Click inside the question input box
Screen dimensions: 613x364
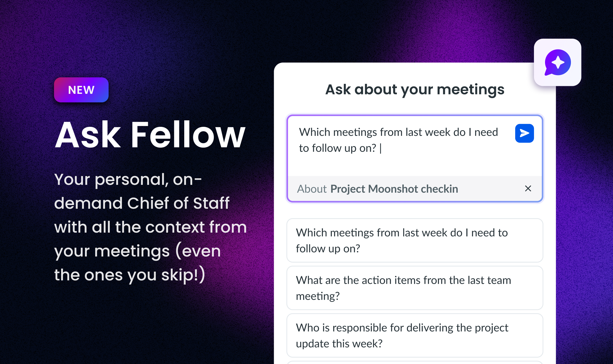[x=398, y=139]
